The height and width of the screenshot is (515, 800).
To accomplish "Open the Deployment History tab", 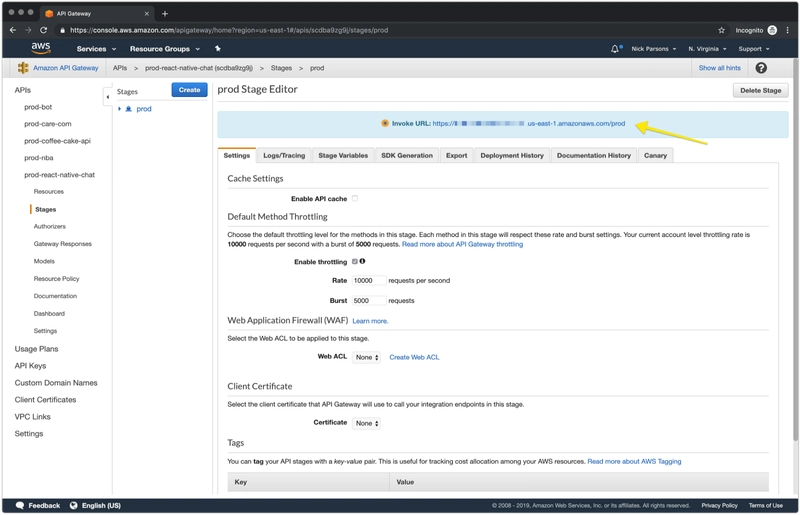I will point(512,156).
